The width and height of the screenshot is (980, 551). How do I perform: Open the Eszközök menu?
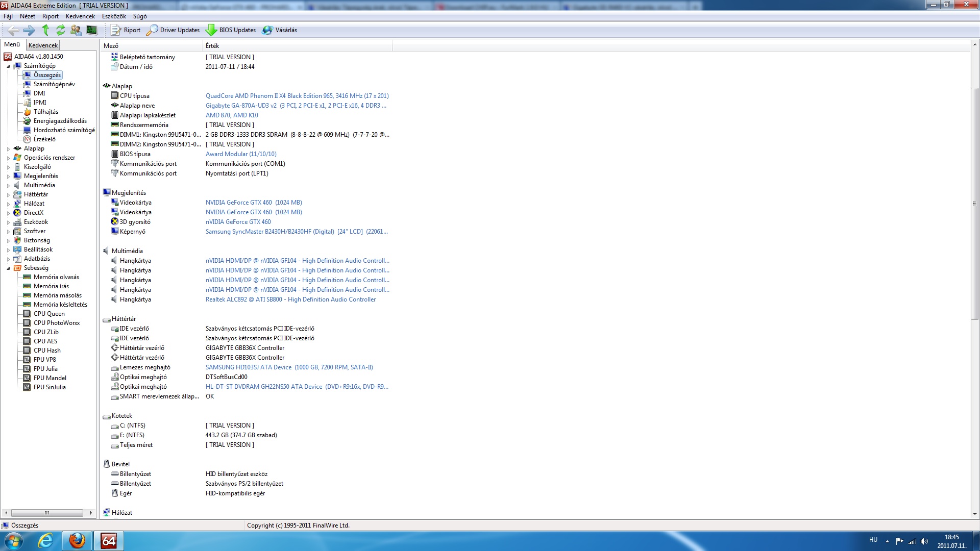pyautogui.click(x=114, y=16)
